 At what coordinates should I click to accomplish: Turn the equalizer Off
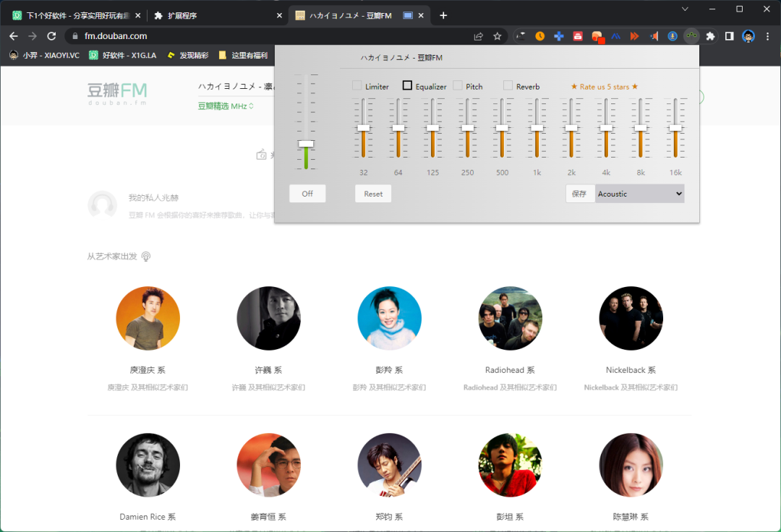(307, 194)
